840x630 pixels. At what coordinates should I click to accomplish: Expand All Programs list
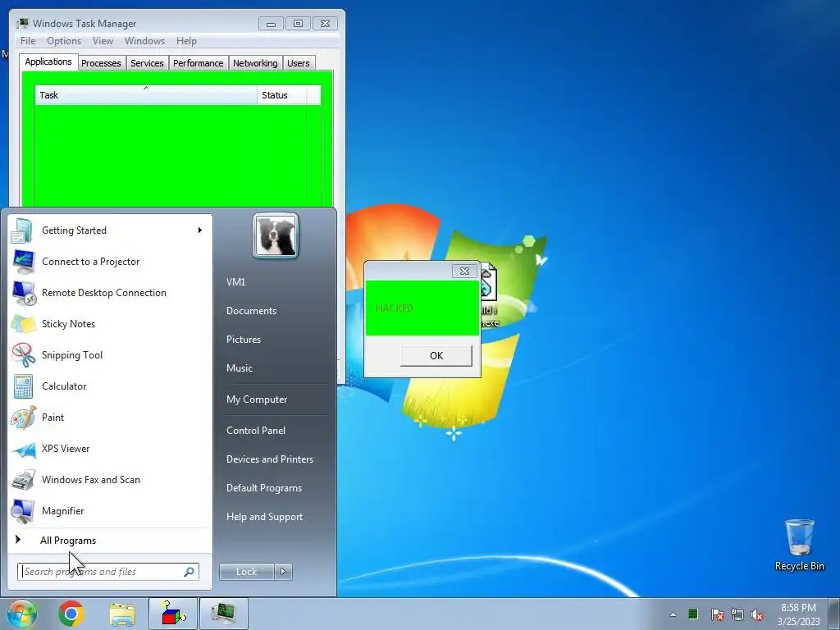(110, 540)
